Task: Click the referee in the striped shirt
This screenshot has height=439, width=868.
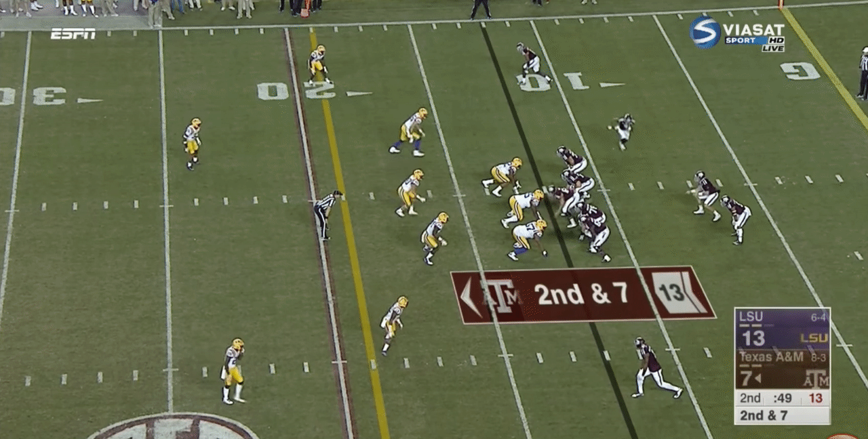Action: click(327, 213)
